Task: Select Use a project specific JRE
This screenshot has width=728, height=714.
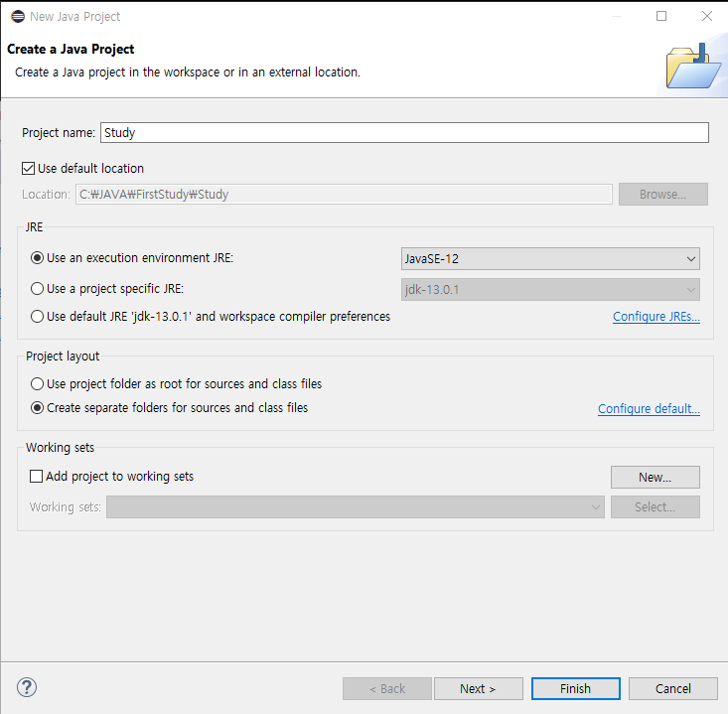Action: tap(37, 289)
